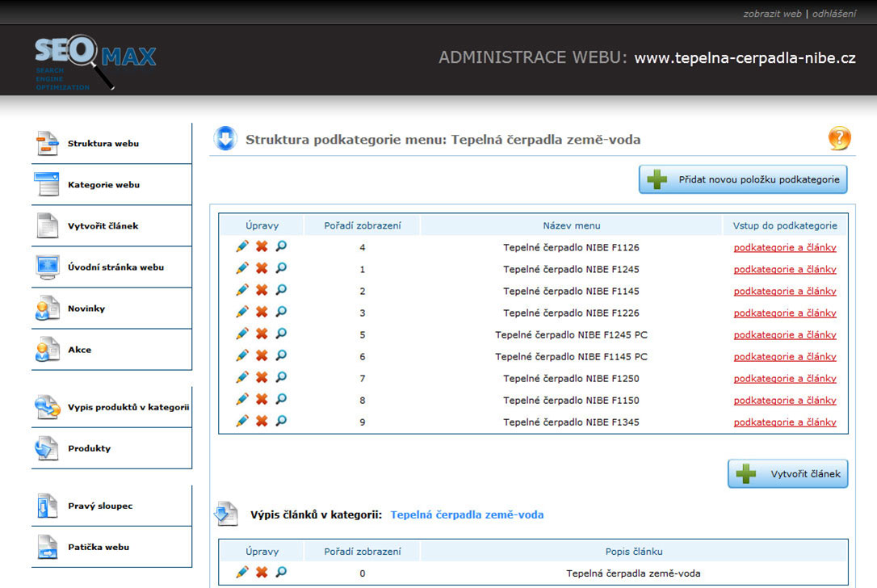Open Patička webu settings
This screenshot has height=588, width=877.
pyautogui.click(x=111, y=547)
